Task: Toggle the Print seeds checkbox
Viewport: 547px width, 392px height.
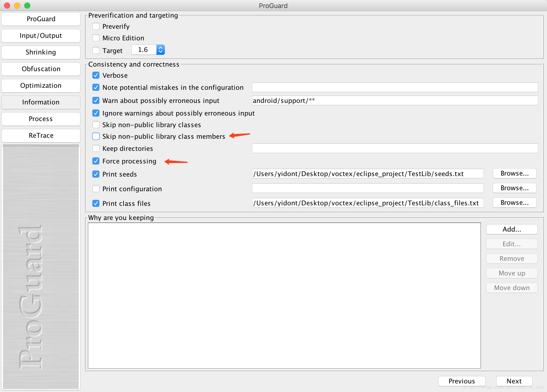Action: coord(96,174)
